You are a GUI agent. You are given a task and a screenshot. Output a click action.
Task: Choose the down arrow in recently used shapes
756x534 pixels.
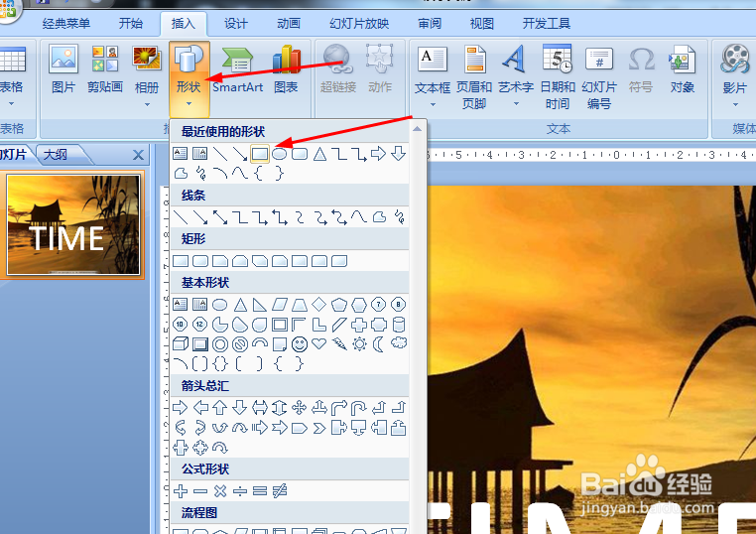click(398, 154)
